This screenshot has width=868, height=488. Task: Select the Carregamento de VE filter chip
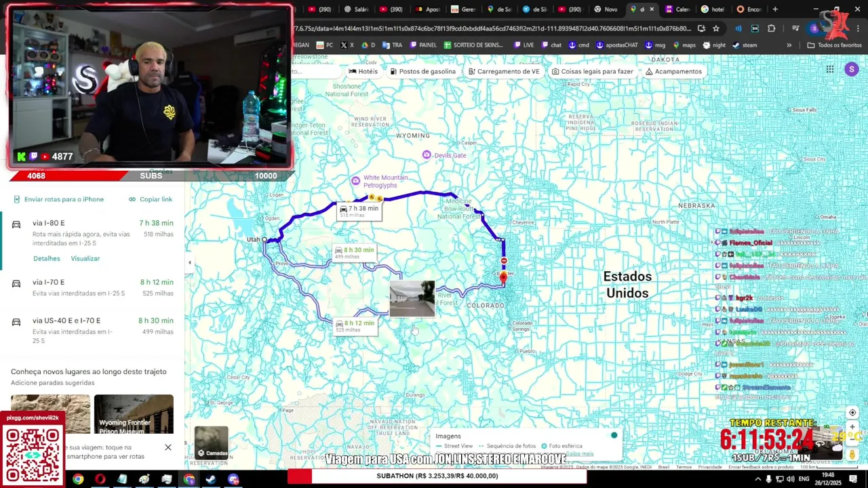503,71
